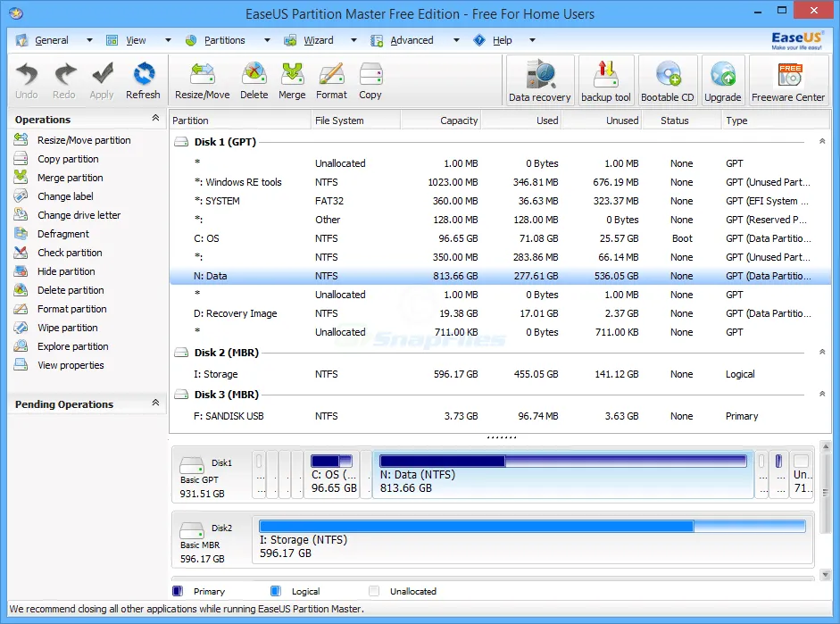The height and width of the screenshot is (624, 840).
Task: Open the Data recovery tool
Action: pyautogui.click(x=540, y=80)
